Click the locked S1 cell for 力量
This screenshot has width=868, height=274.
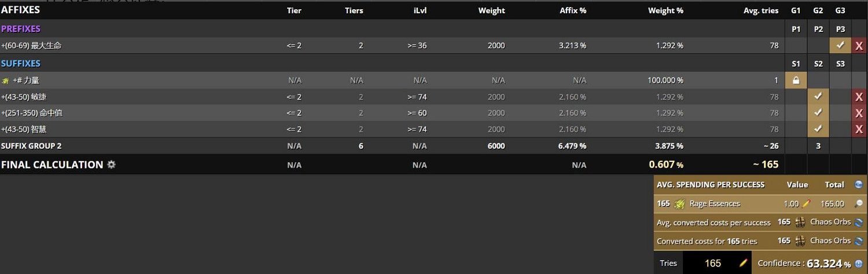(796, 80)
